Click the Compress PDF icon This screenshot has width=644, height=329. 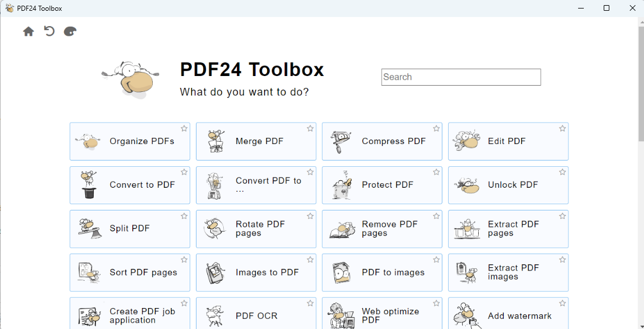tap(341, 142)
